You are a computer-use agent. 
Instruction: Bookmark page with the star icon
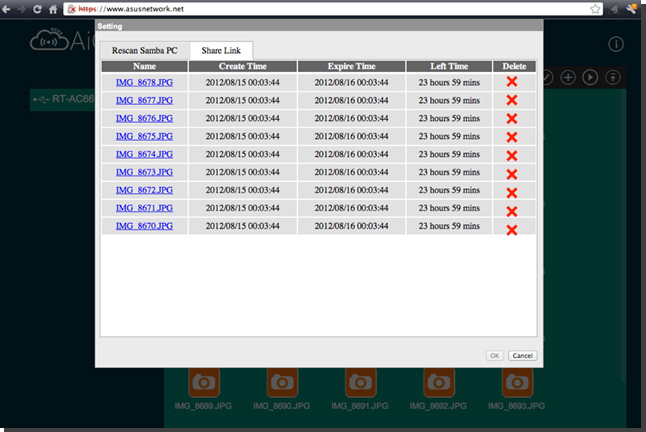[596, 9]
